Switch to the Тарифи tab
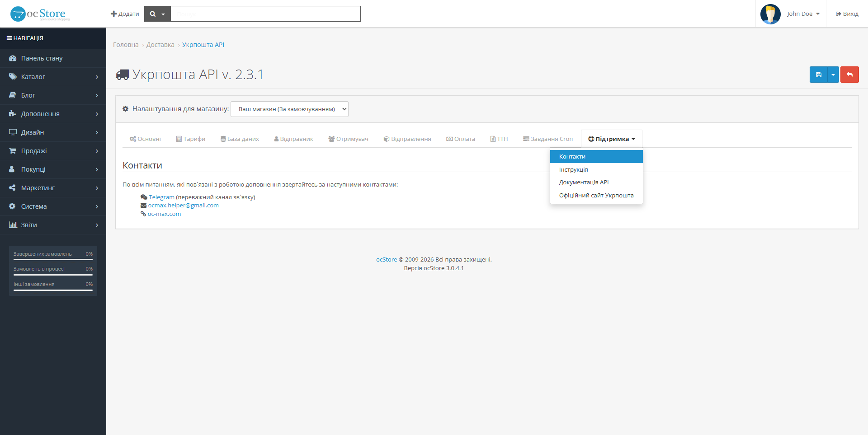This screenshot has width=868, height=435. pos(190,139)
